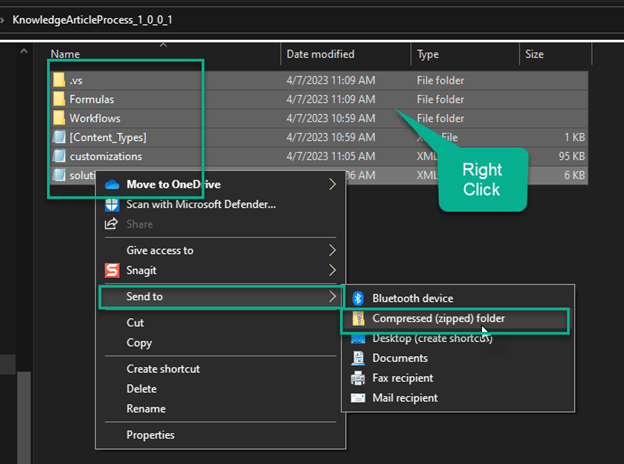Expand the Snagit submenu arrow

332,270
